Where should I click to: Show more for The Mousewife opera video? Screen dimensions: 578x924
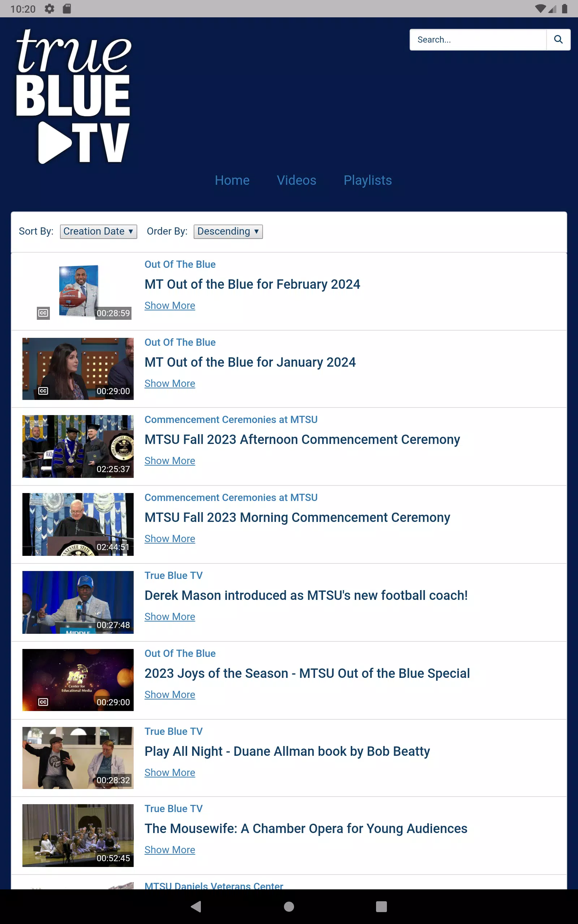170,850
